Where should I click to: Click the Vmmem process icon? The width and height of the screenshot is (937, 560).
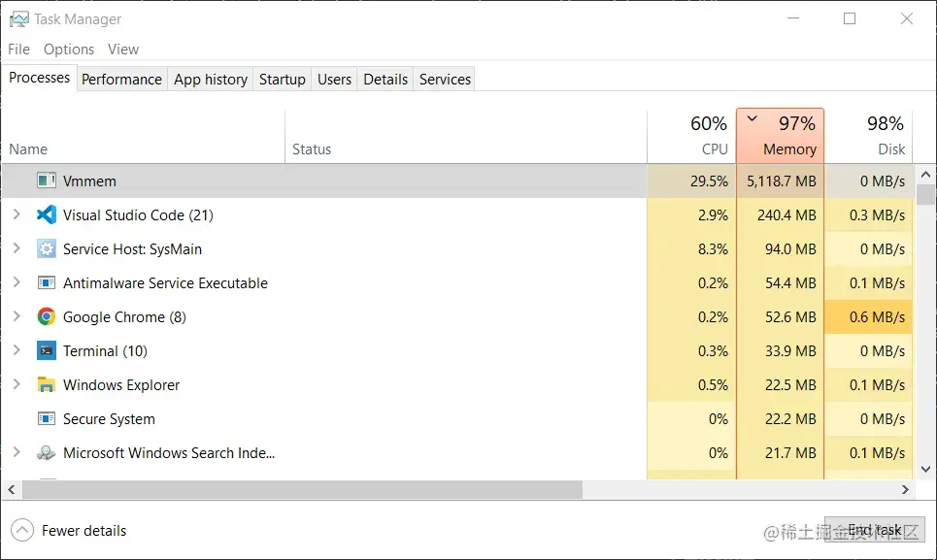[46, 181]
